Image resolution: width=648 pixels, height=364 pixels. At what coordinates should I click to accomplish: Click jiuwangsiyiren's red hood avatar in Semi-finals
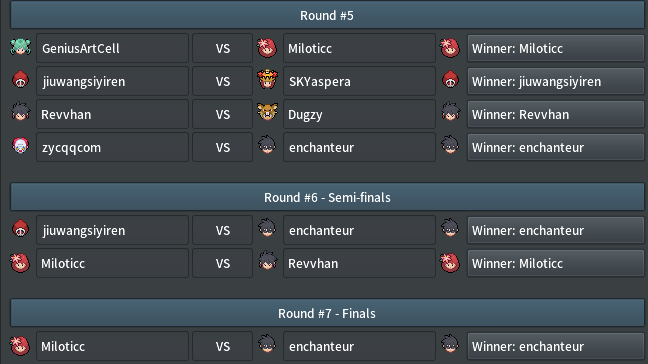click(20, 228)
